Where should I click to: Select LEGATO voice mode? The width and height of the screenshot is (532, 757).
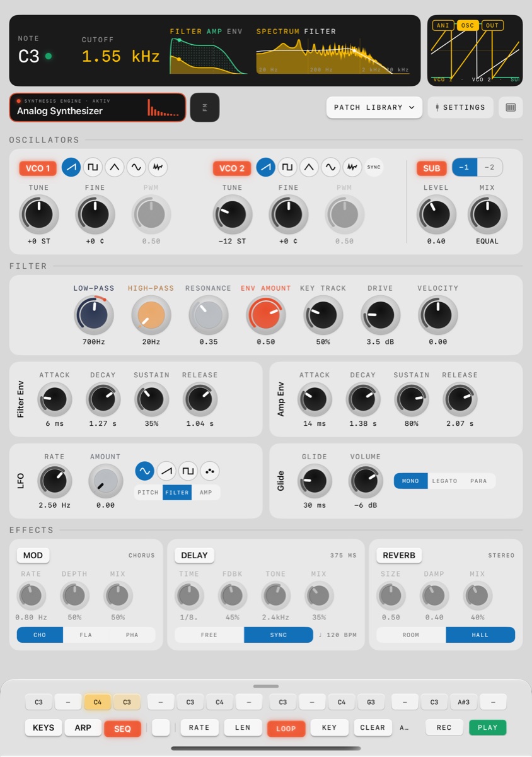(444, 481)
